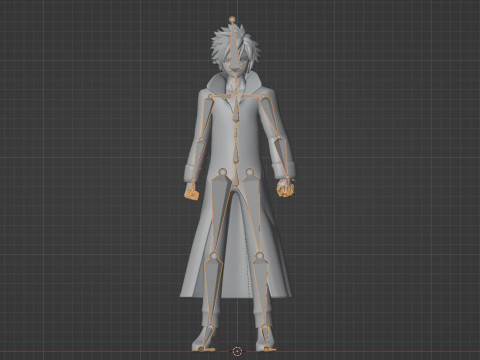Click the joint sphere above the hair
480x360 pixels.
[232, 20]
